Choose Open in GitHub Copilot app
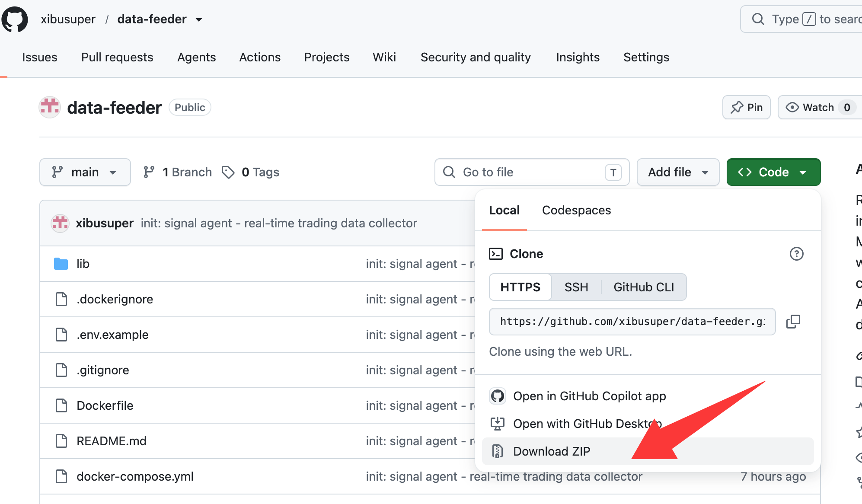This screenshot has width=862, height=504. (648, 396)
